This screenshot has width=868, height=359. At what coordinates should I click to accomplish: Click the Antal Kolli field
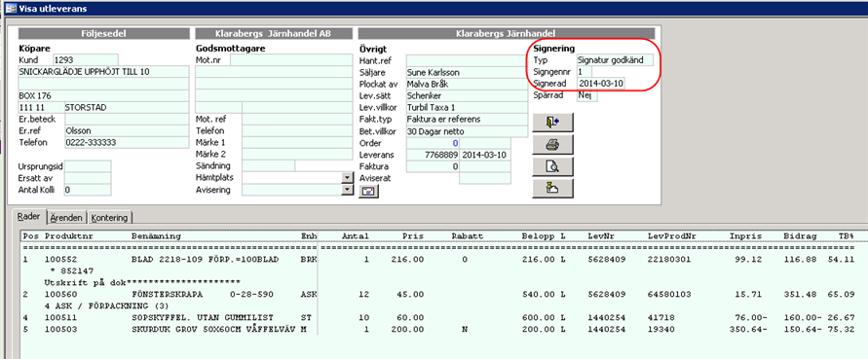pos(88,190)
